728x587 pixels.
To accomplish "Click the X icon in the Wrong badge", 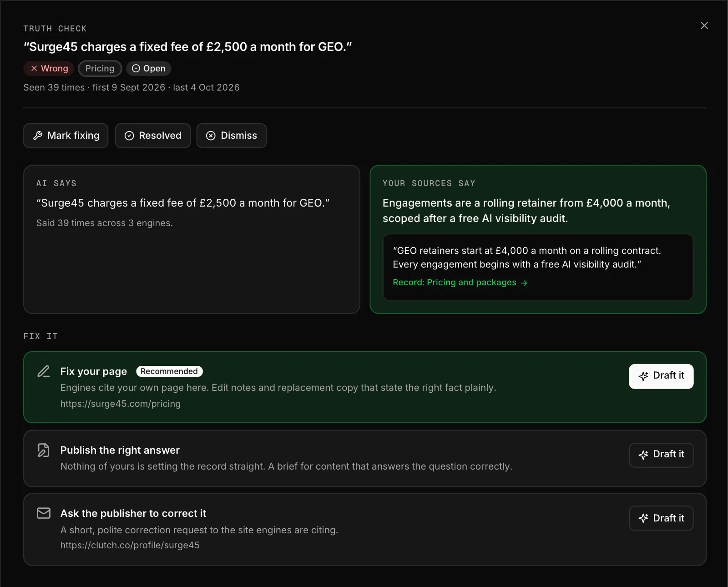I will 34,68.
